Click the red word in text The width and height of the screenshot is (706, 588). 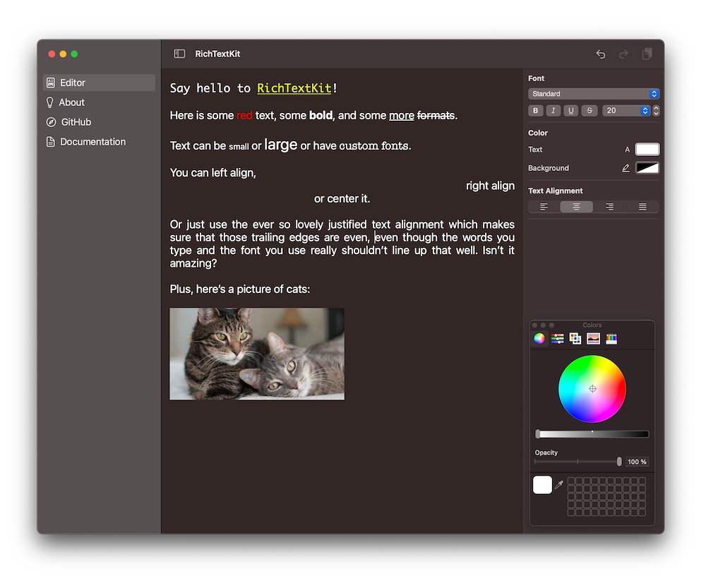244,116
